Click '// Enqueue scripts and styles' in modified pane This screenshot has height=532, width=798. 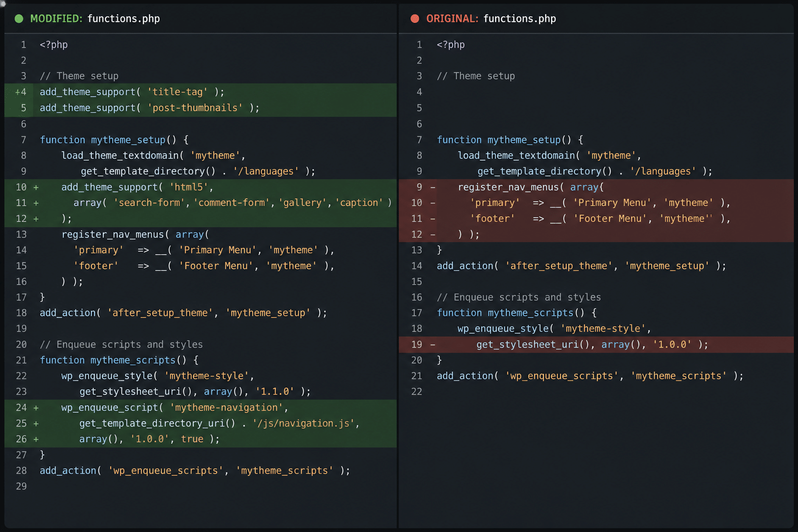(122, 344)
